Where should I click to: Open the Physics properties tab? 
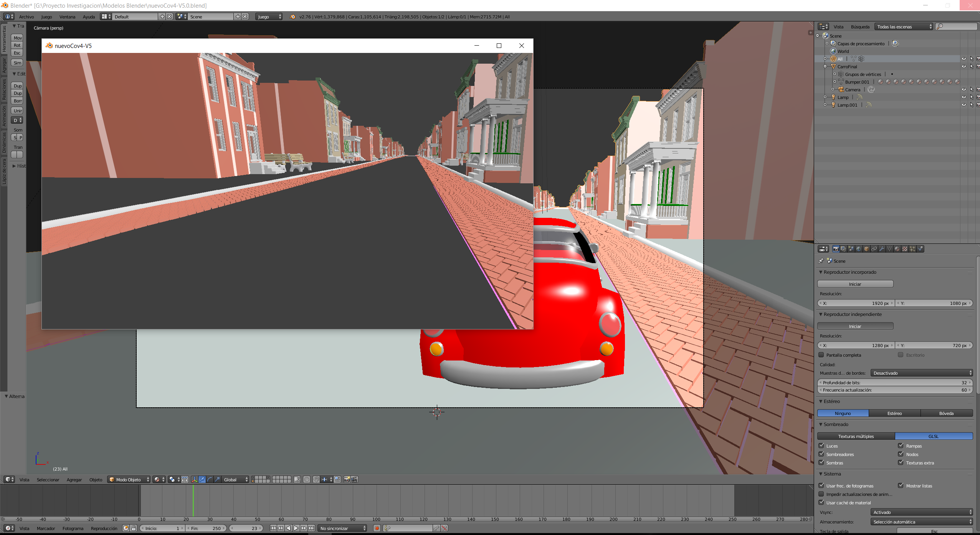(920, 249)
